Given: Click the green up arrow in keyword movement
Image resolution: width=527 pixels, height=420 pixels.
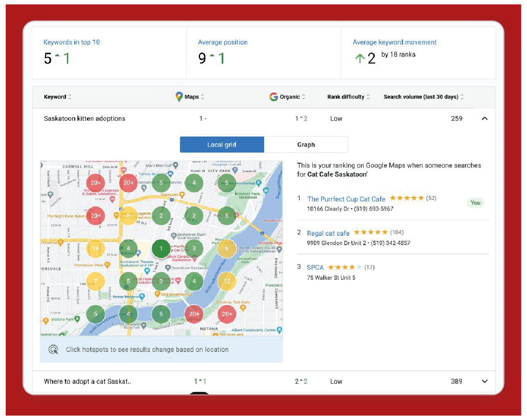Looking at the screenshot, I should pos(360,58).
